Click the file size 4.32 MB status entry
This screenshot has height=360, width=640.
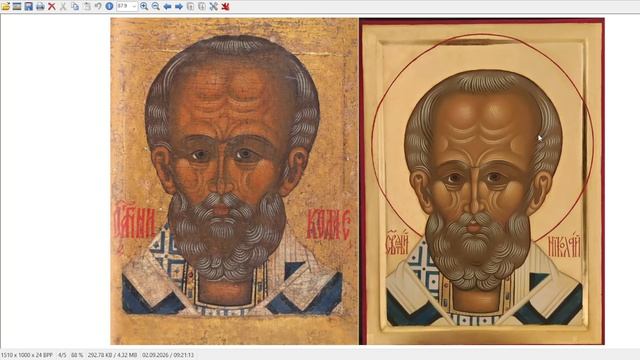pyautogui.click(x=112, y=355)
